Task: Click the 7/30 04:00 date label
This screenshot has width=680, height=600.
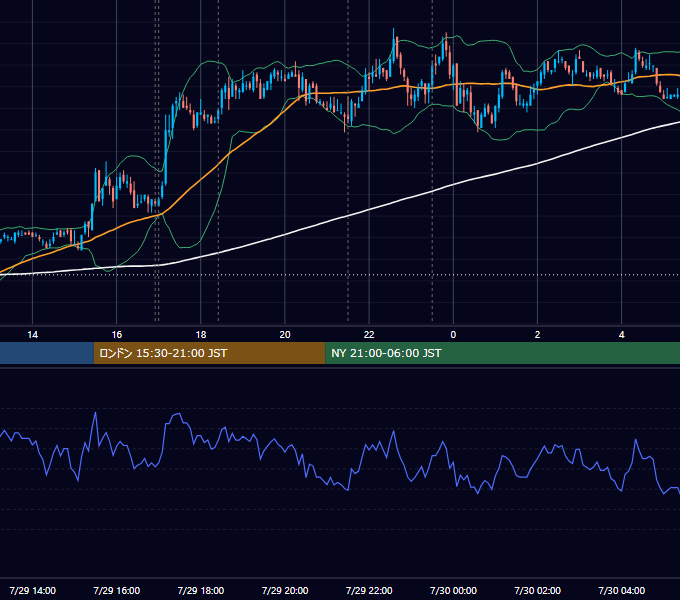Action: tap(621, 590)
